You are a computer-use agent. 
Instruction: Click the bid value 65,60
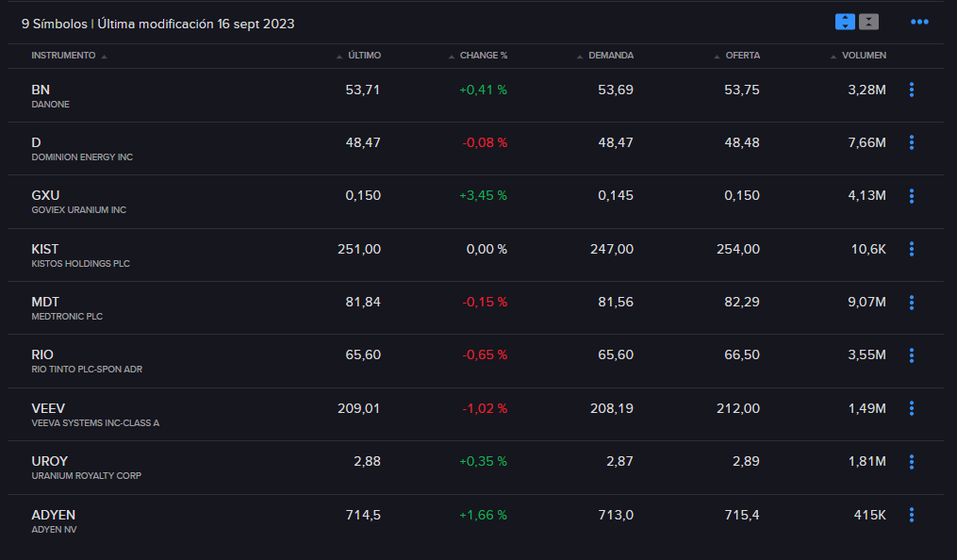click(x=616, y=355)
